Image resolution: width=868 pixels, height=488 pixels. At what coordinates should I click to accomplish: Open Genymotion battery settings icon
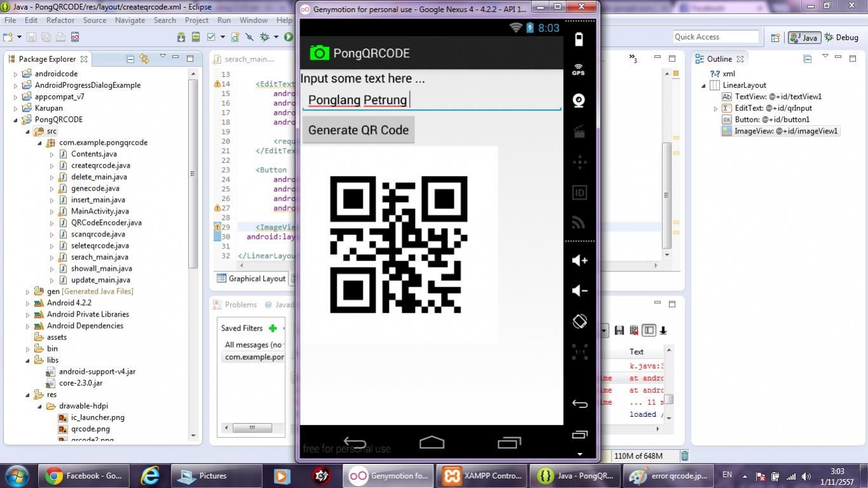click(578, 39)
